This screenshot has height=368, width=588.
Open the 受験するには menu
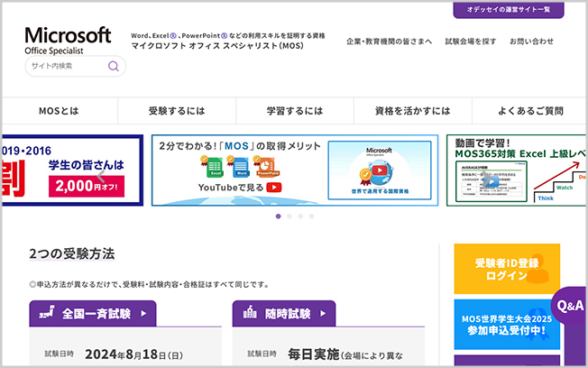pyautogui.click(x=177, y=111)
